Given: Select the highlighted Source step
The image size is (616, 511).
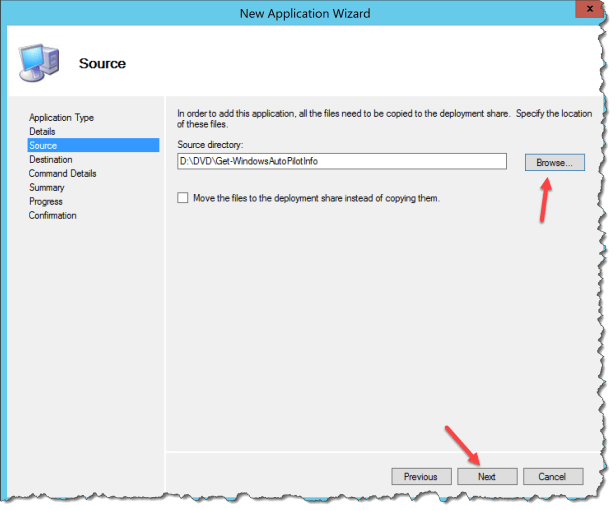Looking at the screenshot, I should point(43,145).
